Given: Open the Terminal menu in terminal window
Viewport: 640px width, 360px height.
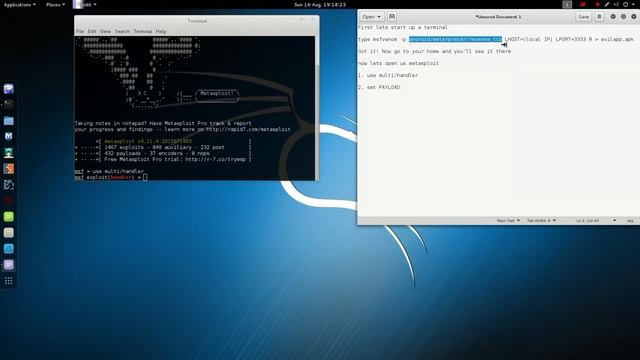Looking at the screenshot, I should (x=143, y=31).
